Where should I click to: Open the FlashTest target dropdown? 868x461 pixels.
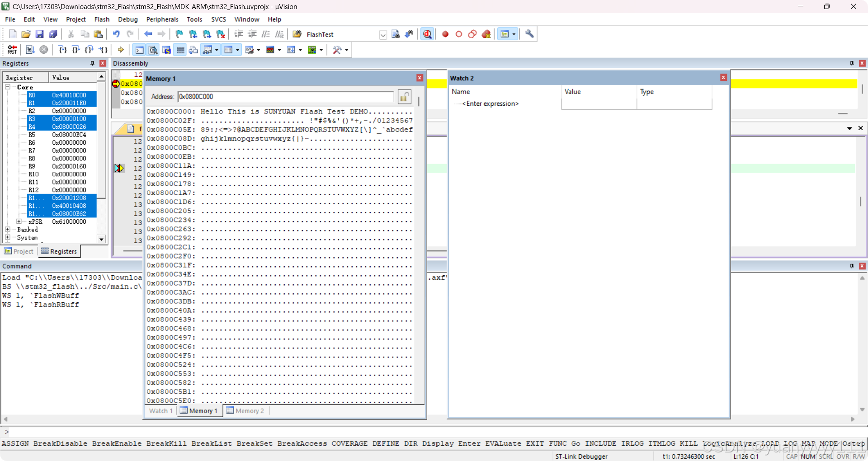pyautogui.click(x=383, y=35)
